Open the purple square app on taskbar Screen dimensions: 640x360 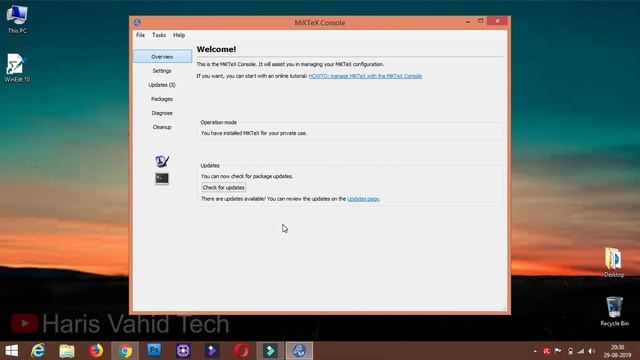(183, 351)
